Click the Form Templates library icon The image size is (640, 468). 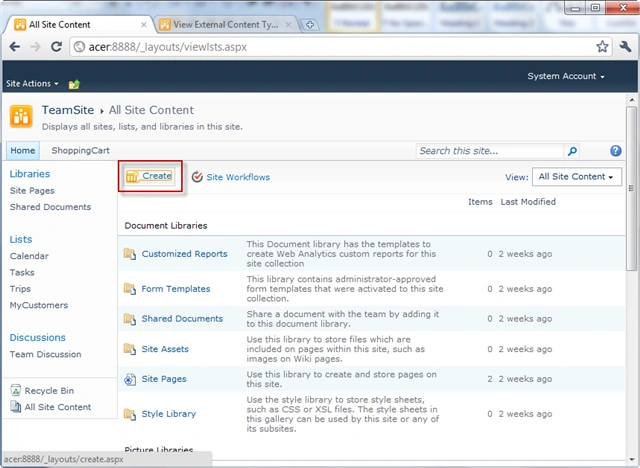point(130,289)
